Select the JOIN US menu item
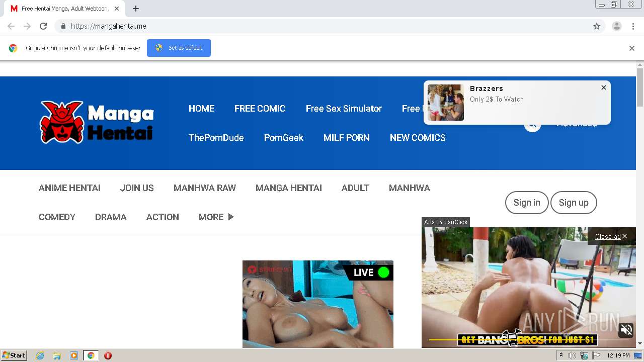Viewport: 644px width, 362px height. coord(137,188)
